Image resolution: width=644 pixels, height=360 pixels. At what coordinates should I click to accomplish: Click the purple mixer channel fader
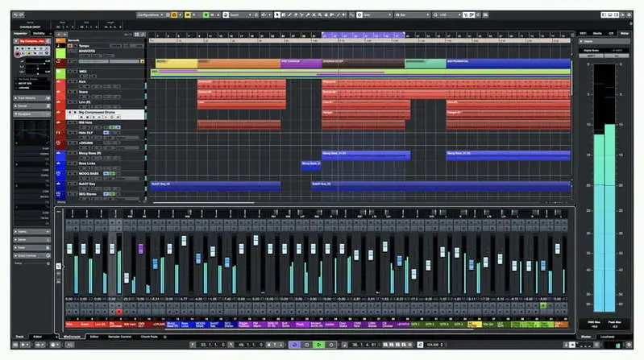(140, 249)
